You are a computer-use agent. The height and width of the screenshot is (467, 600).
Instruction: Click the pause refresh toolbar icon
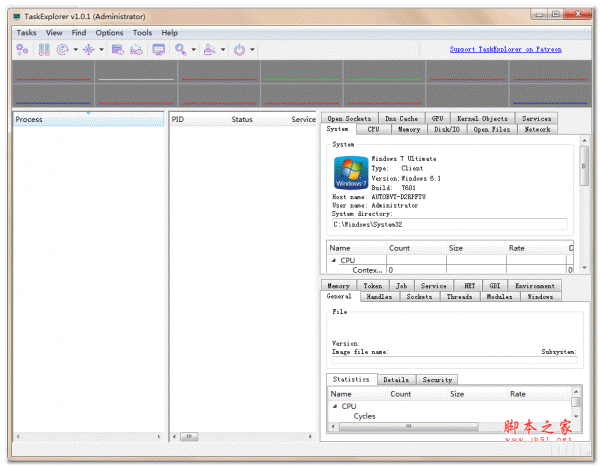coord(44,50)
